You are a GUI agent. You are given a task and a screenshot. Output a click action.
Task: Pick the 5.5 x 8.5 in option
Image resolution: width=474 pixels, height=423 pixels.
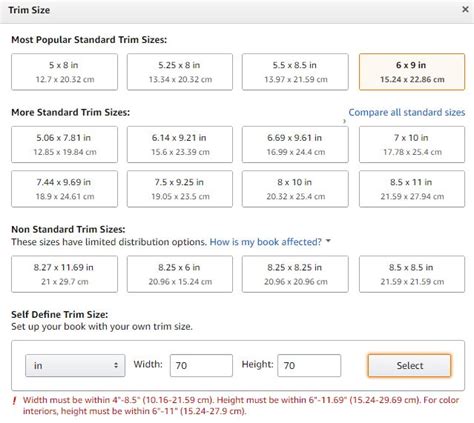click(295, 72)
